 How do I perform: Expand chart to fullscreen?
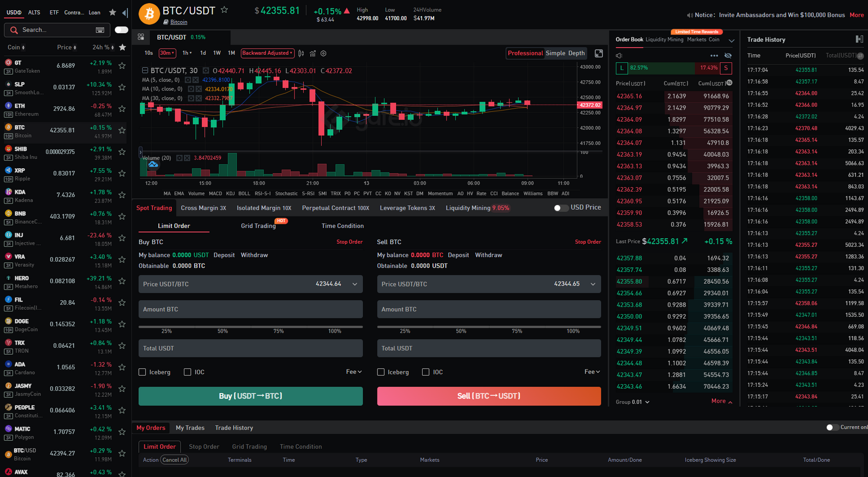coord(599,53)
